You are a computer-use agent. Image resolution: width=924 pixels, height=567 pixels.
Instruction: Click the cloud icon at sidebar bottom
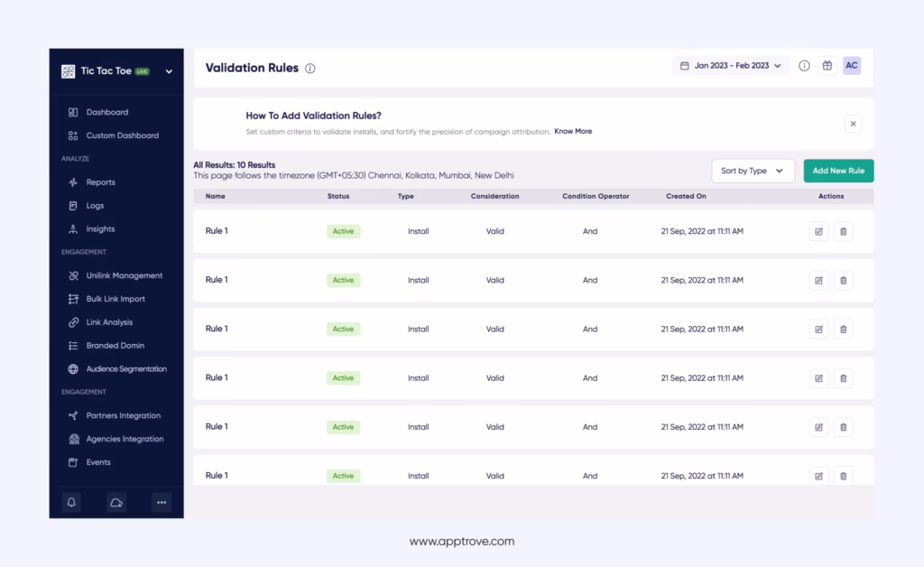pos(116,502)
